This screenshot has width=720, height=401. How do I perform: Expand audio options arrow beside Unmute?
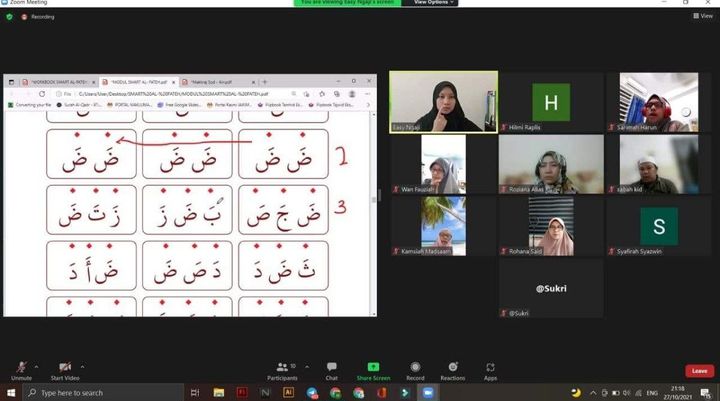point(38,366)
